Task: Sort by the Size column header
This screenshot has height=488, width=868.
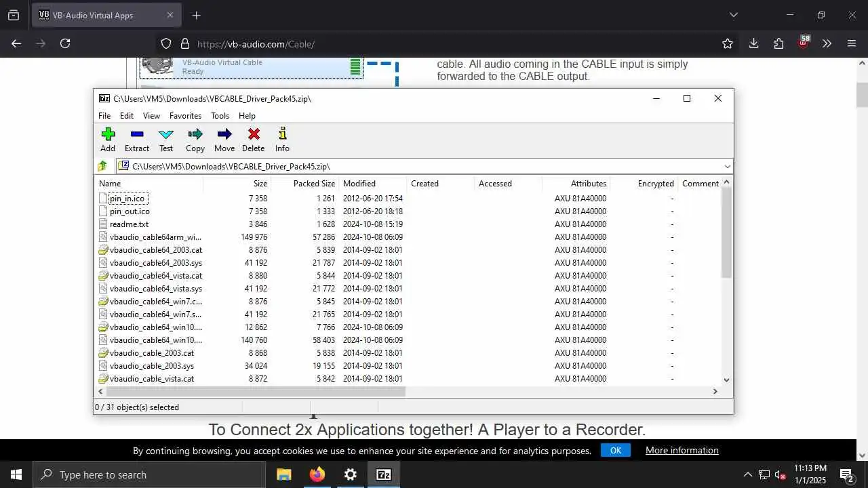Action: (x=237, y=184)
